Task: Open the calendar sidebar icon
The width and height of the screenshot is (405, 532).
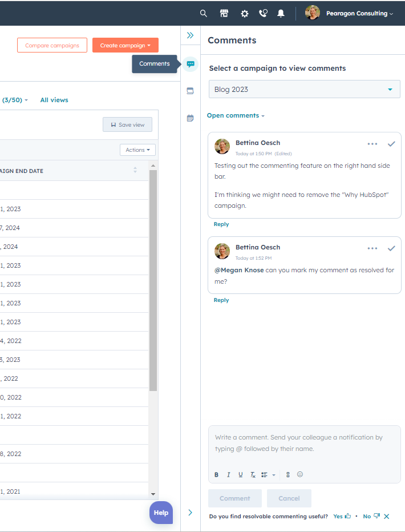Action: tap(190, 118)
